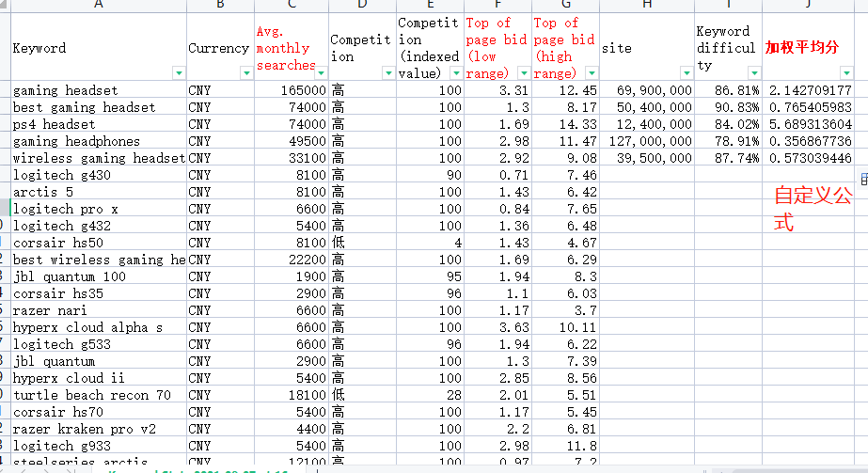Select the high range bid 14.33

click(x=566, y=124)
